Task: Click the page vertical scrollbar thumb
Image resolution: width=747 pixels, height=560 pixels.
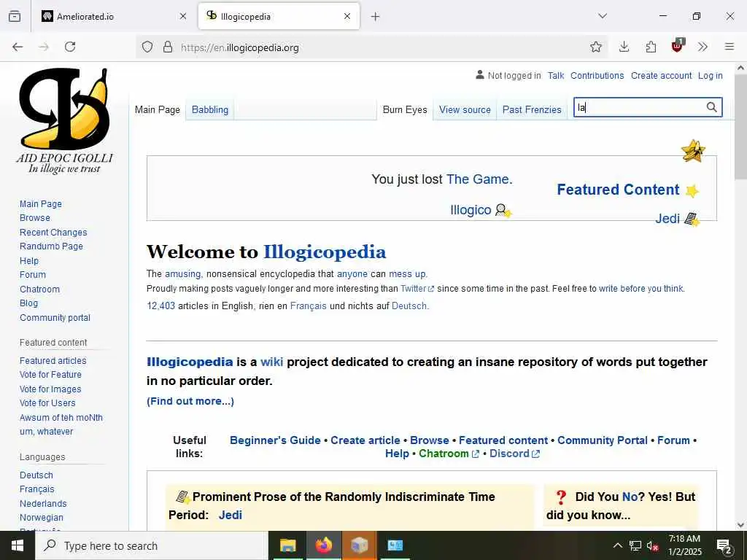Action: (x=740, y=127)
